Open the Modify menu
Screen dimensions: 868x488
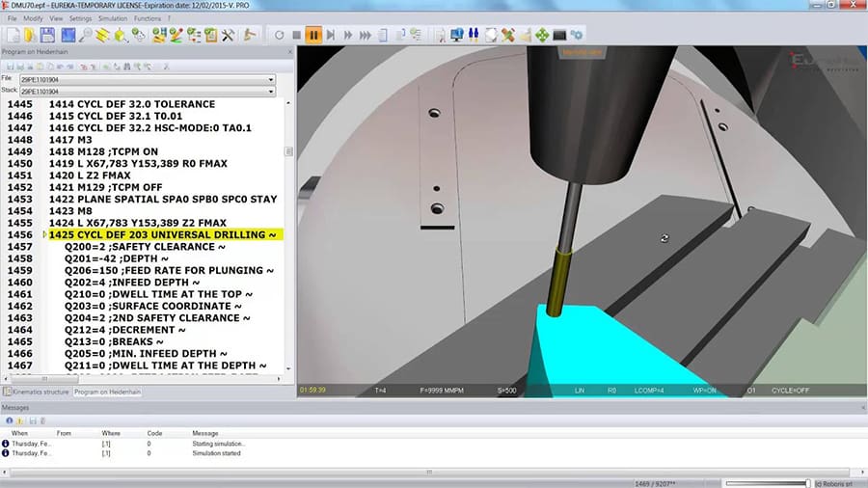33,19
